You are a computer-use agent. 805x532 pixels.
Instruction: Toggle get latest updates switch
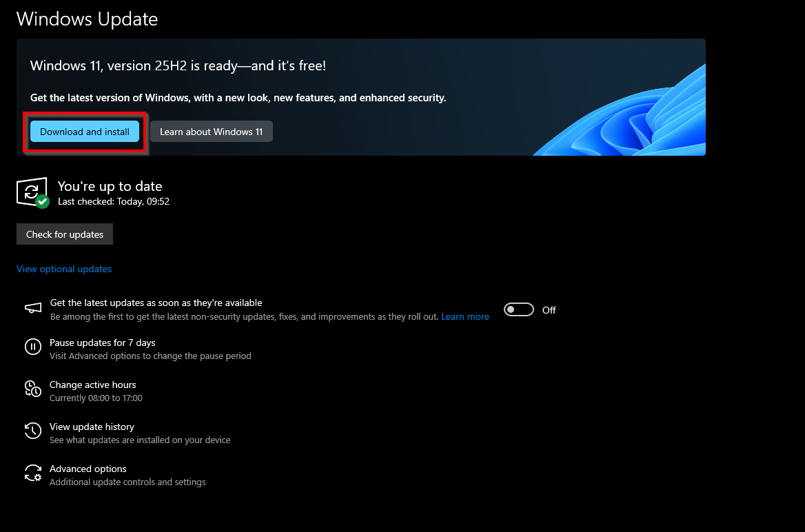(518, 309)
